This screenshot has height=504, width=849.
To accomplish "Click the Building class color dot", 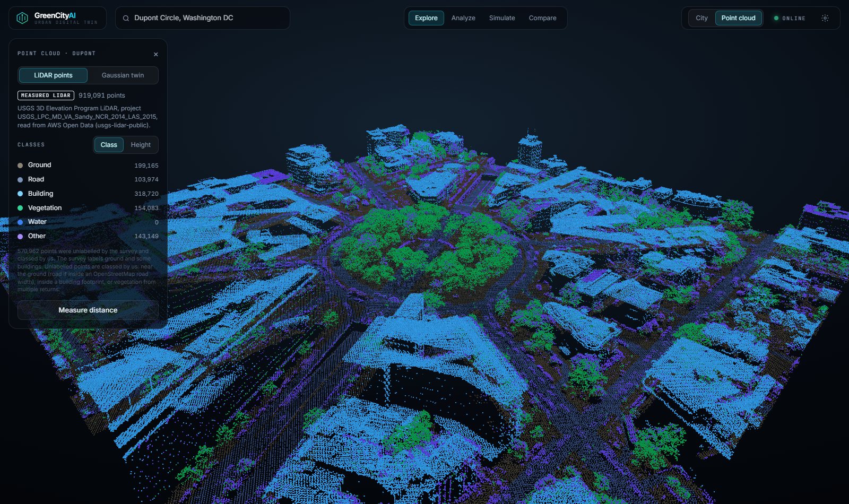I will coord(20,194).
